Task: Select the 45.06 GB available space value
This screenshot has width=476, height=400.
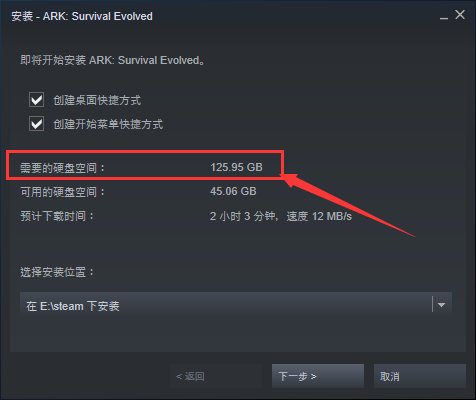Action: 233,191
